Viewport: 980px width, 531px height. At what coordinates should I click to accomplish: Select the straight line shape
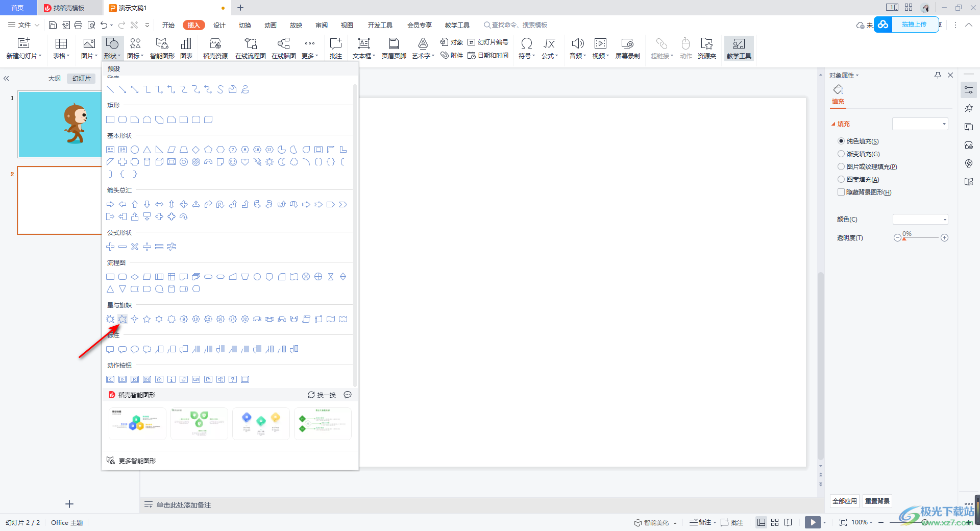point(110,89)
